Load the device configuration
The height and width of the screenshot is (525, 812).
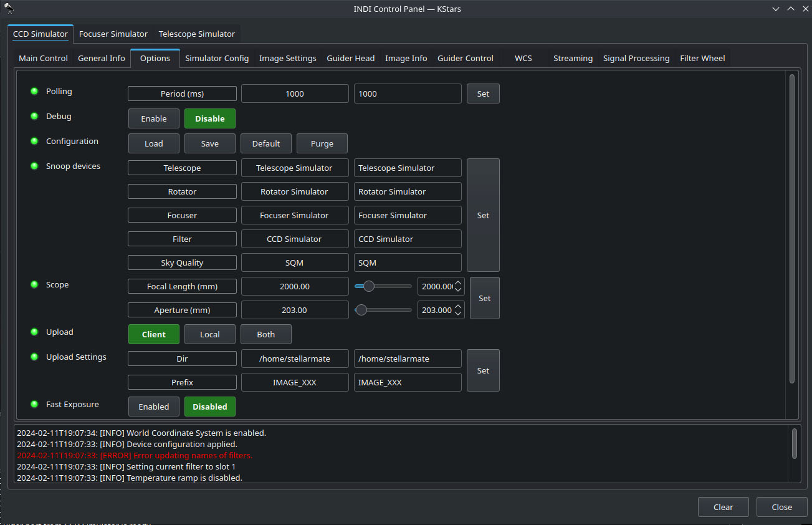pos(154,143)
